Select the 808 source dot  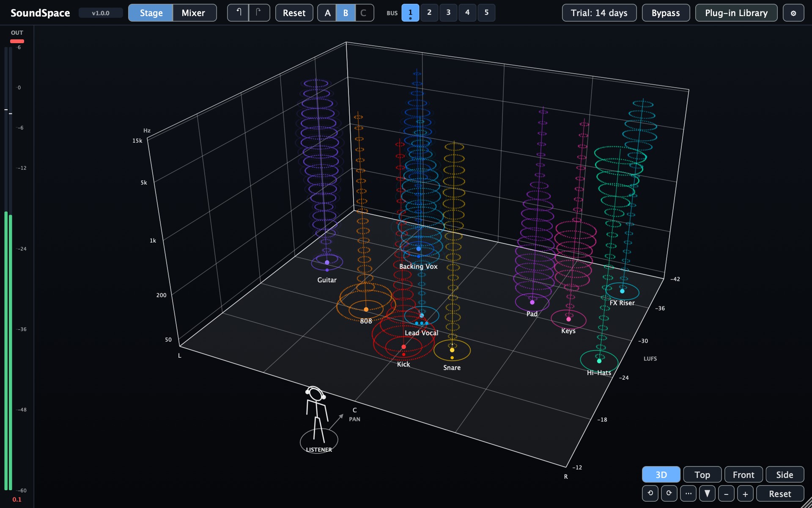click(366, 309)
